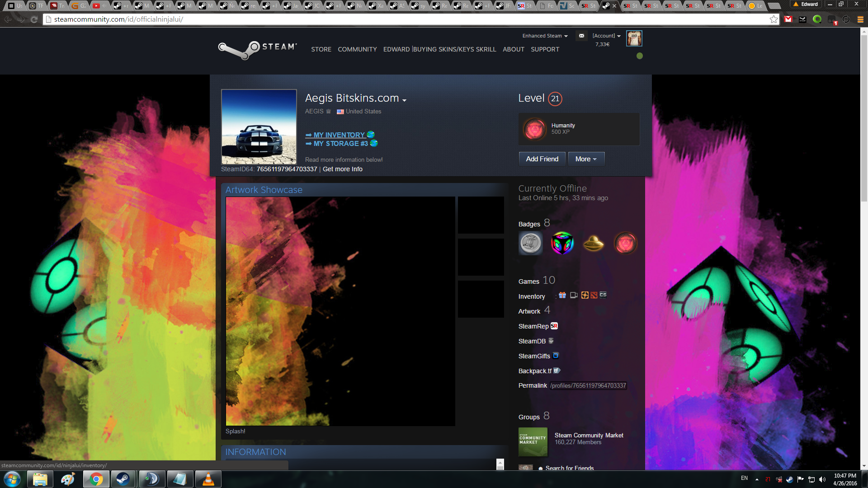The image size is (868, 488).
Task: Click the rainbow cube badge
Action: tap(562, 243)
